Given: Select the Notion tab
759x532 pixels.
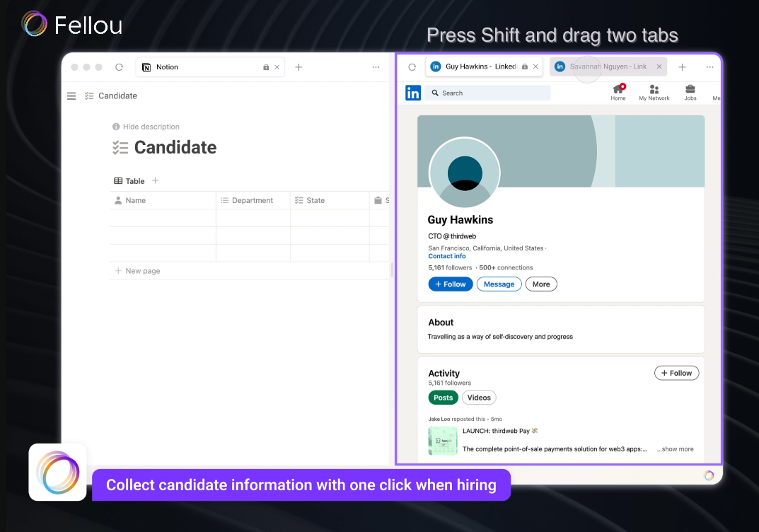Looking at the screenshot, I should [x=210, y=67].
